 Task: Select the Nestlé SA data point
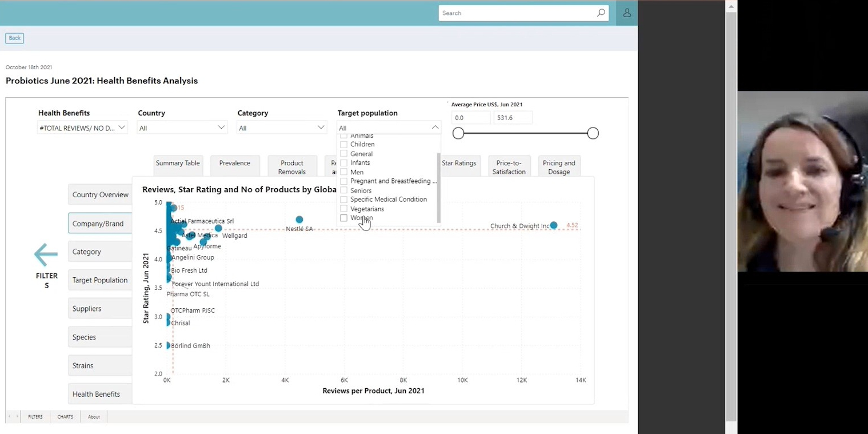click(299, 220)
